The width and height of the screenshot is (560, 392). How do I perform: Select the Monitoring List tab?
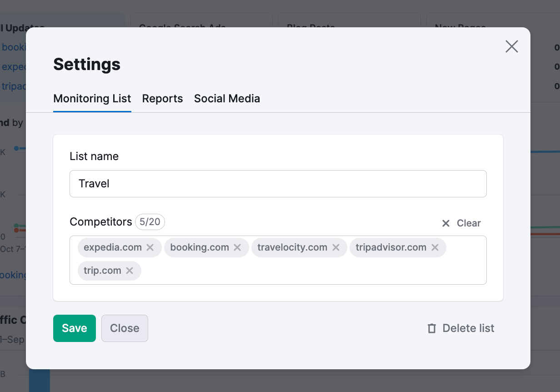[92, 98]
